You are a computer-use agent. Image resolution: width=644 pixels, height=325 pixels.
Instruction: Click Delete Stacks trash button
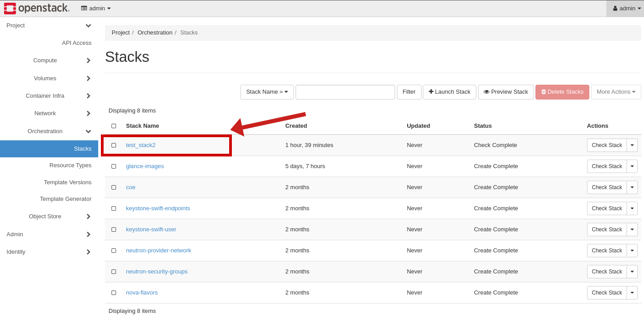pyautogui.click(x=562, y=92)
